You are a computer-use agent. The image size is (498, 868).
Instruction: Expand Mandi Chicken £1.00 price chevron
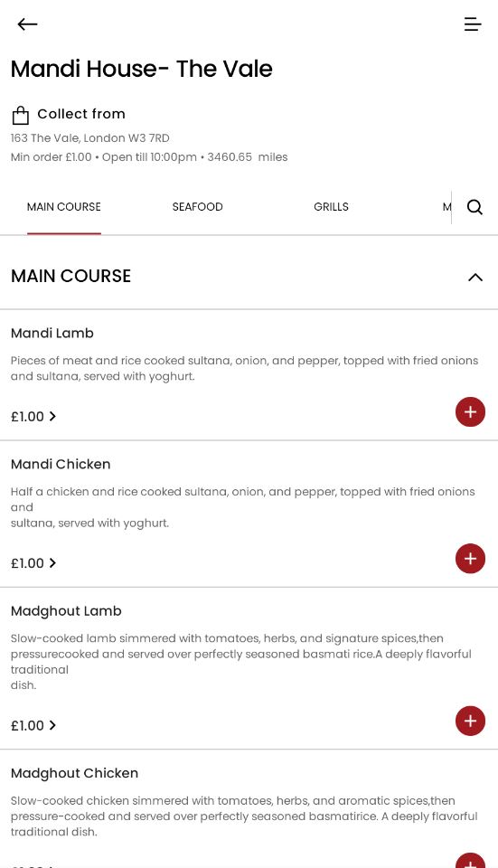52,563
